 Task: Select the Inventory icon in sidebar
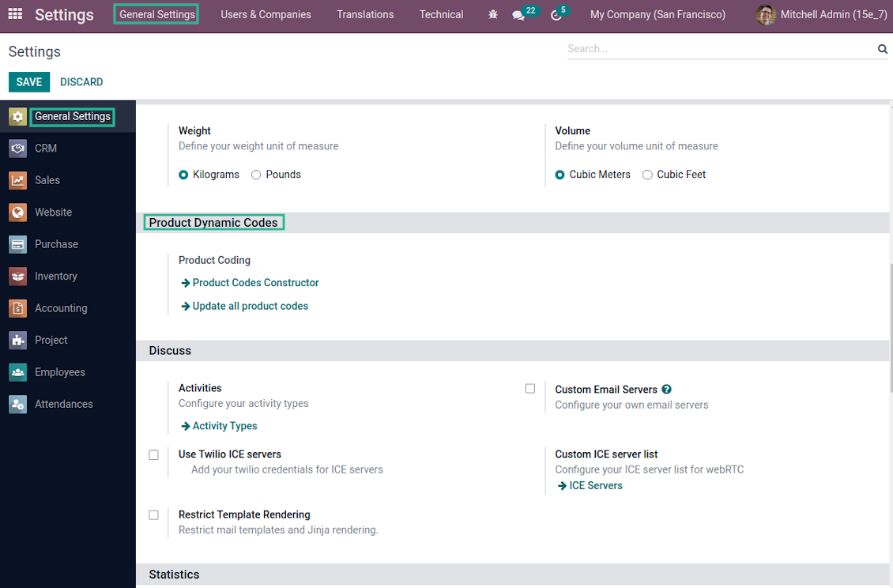17,277
